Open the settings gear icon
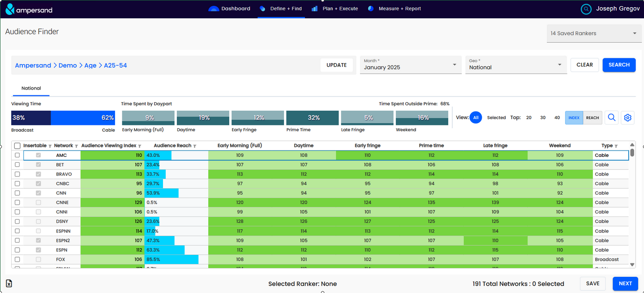The image size is (644, 293). click(627, 118)
